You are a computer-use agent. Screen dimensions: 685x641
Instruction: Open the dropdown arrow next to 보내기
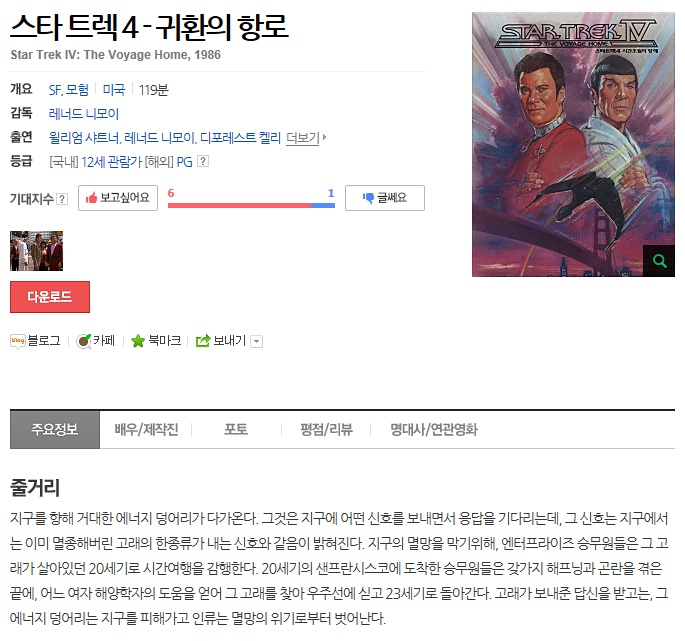tap(257, 341)
